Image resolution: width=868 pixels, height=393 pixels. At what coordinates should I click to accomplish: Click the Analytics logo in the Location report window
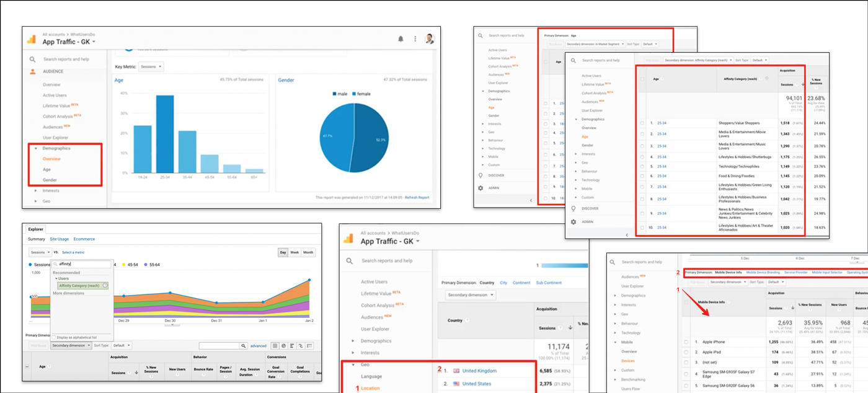(x=349, y=239)
